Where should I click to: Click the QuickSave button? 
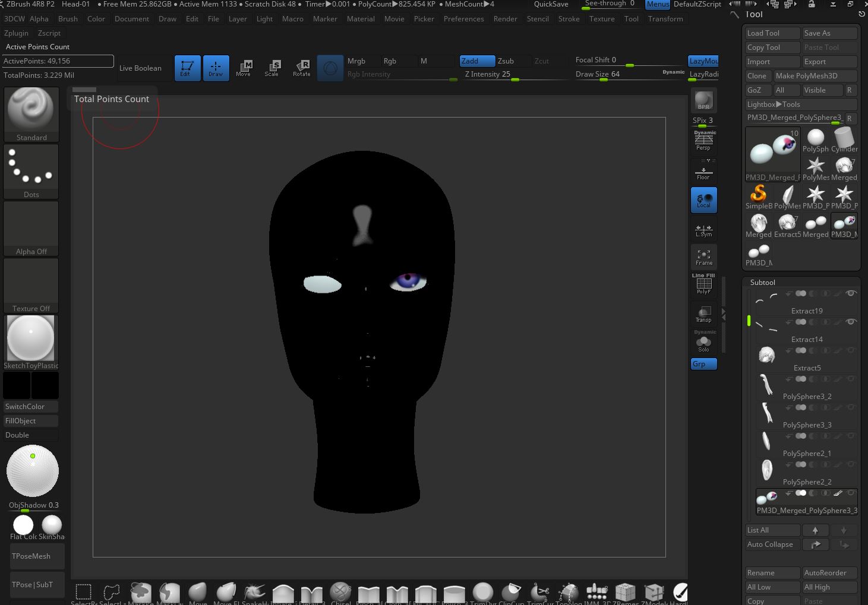[551, 4]
